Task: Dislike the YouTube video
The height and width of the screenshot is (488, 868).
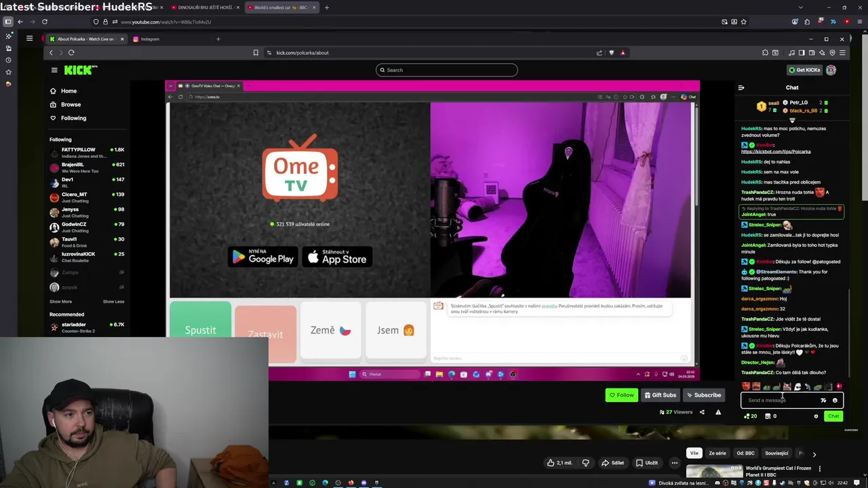Action: pos(586,463)
